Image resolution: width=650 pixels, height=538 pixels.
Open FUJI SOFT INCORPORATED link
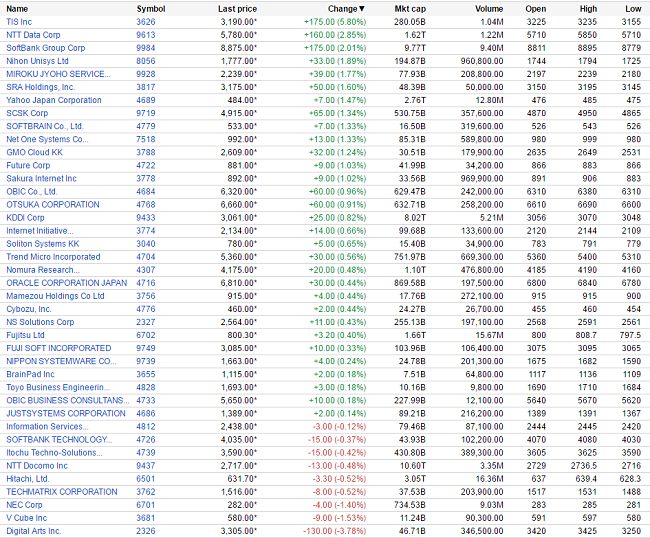[x=59, y=348]
